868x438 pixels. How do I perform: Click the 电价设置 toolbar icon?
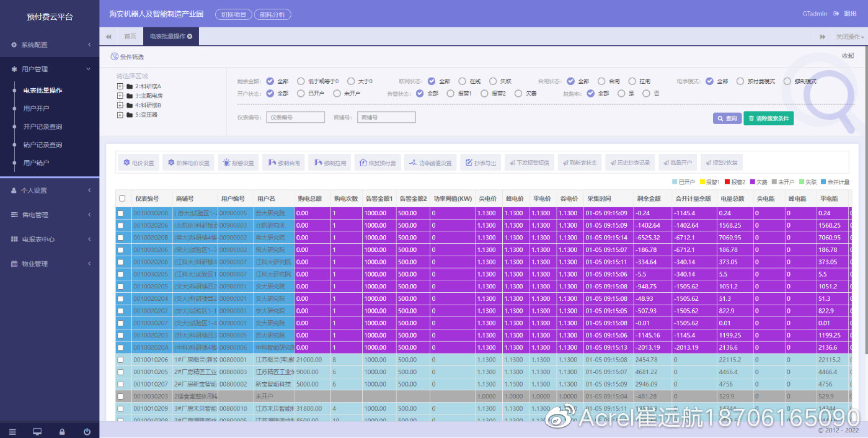(138, 163)
